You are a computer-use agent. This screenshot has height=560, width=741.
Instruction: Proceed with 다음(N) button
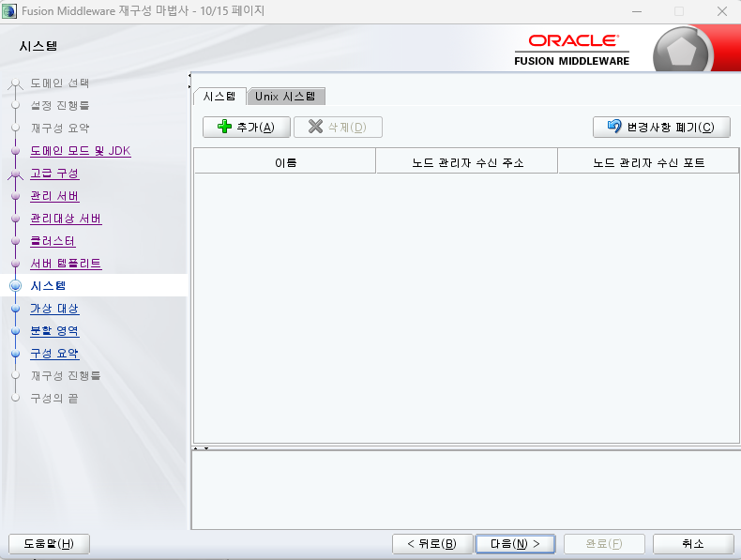pyautogui.click(x=515, y=544)
